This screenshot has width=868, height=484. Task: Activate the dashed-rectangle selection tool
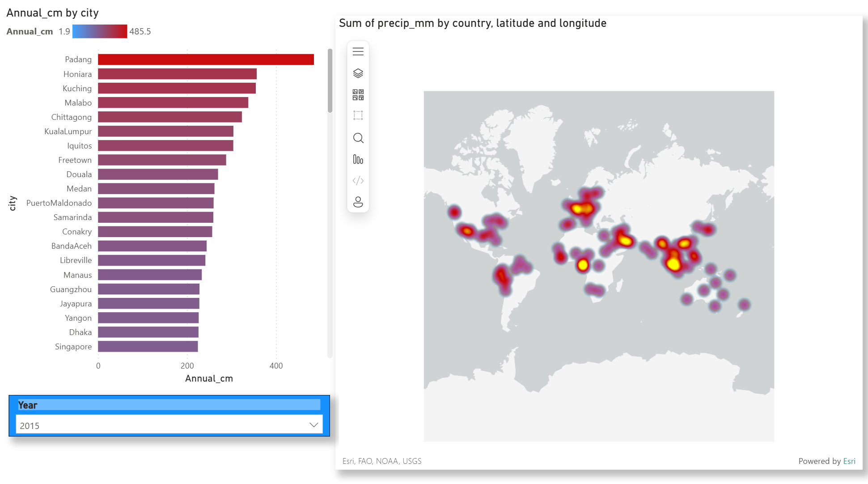click(x=358, y=115)
